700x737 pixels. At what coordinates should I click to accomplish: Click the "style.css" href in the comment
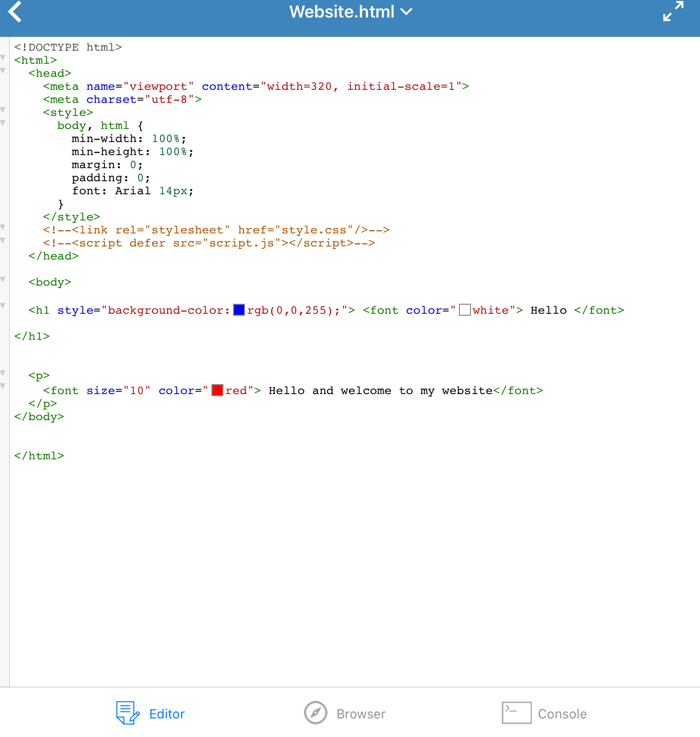point(314,230)
